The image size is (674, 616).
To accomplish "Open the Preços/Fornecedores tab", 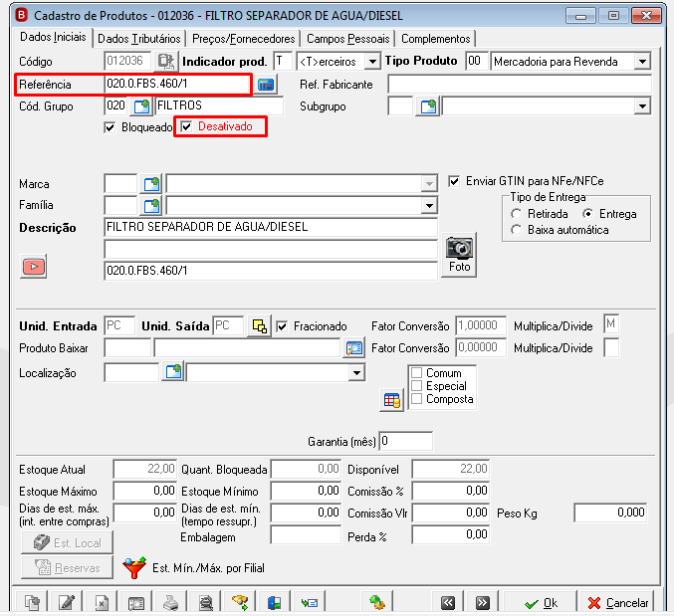I will click(x=243, y=39).
